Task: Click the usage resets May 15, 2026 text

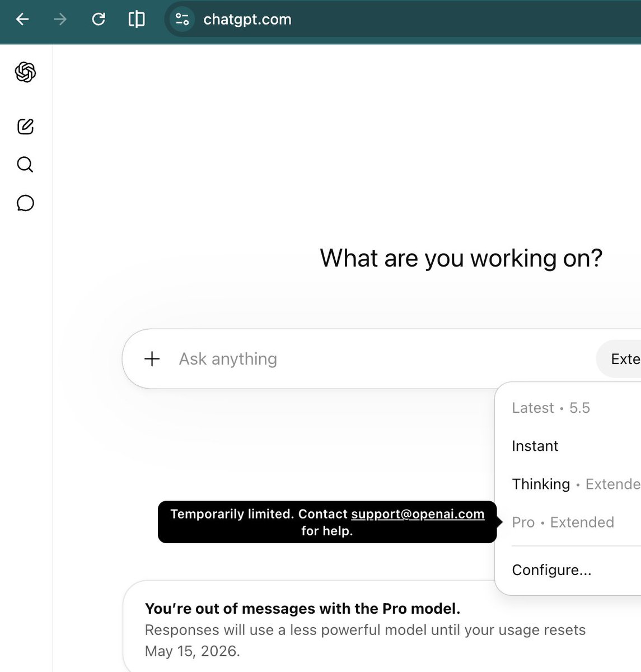Action: pos(365,641)
